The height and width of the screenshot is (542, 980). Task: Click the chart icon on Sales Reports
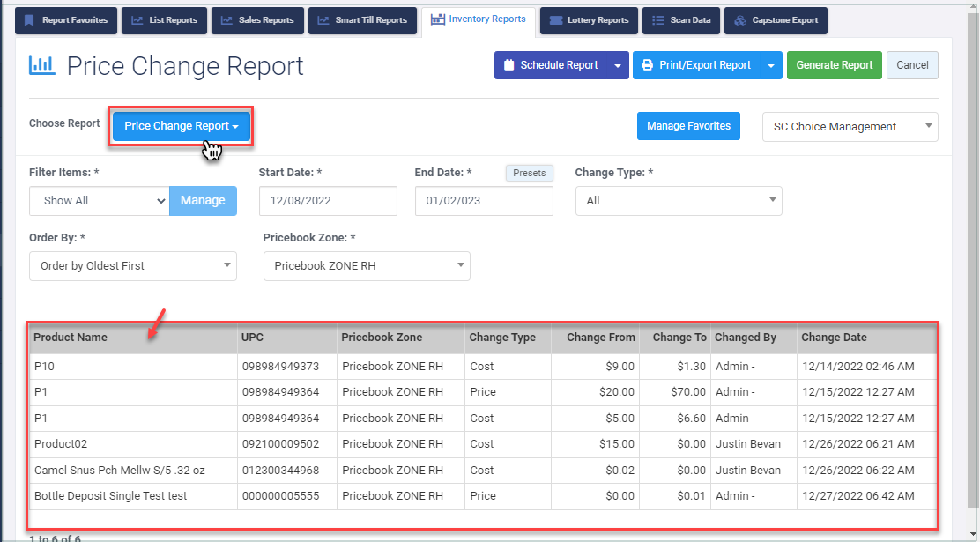coord(226,20)
